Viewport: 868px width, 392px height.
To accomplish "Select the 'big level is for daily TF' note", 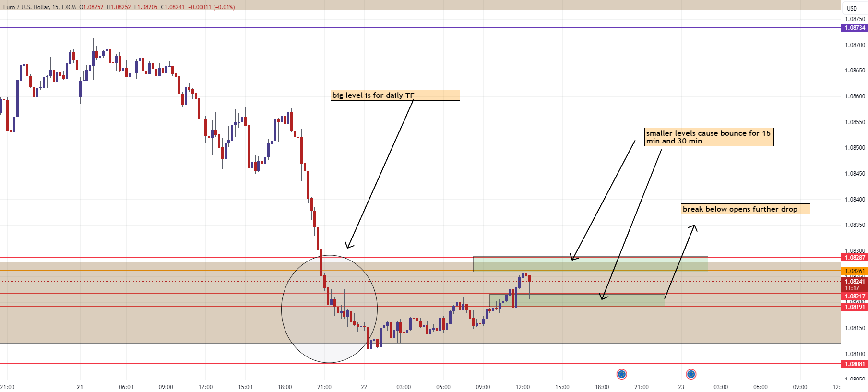I will pyautogui.click(x=395, y=95).
